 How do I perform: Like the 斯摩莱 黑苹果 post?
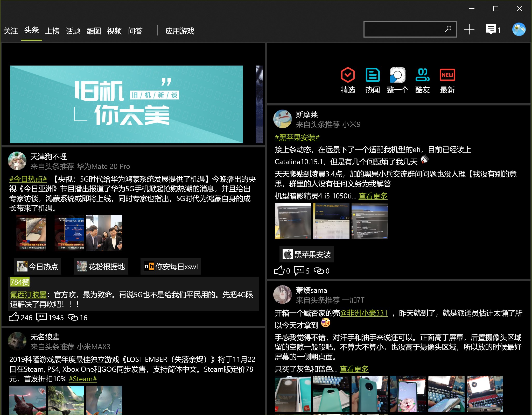click(279, 270)
